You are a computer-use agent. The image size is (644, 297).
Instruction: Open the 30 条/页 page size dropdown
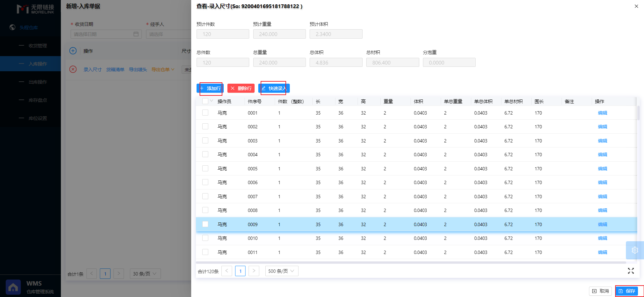point(145,273)
